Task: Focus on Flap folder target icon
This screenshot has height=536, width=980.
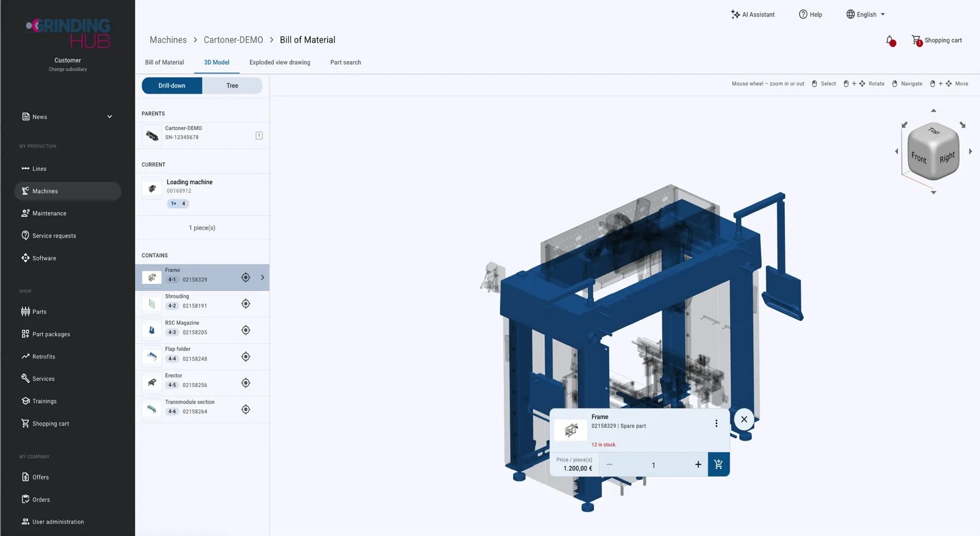Action: 246,357
